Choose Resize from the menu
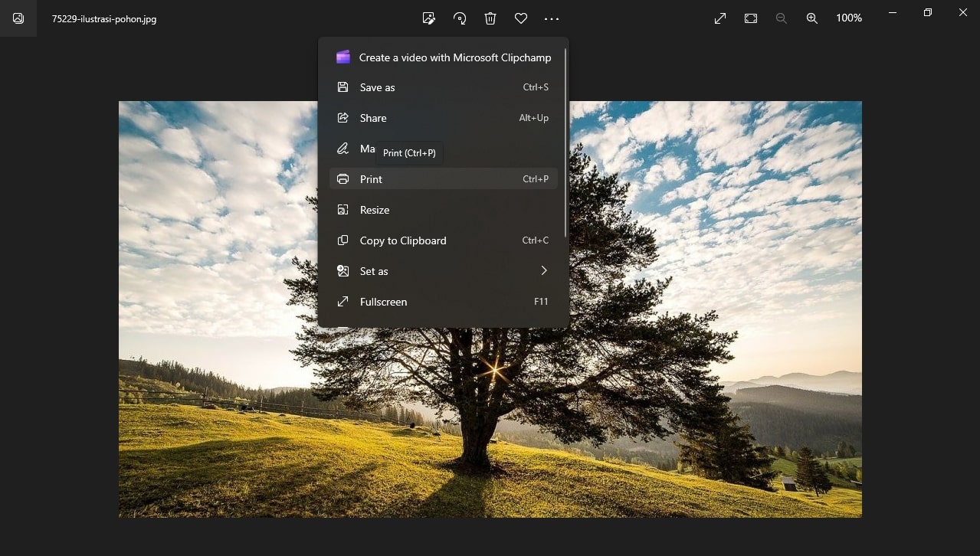980x556 pixels. pyautogui.click(x=375, y=209)
